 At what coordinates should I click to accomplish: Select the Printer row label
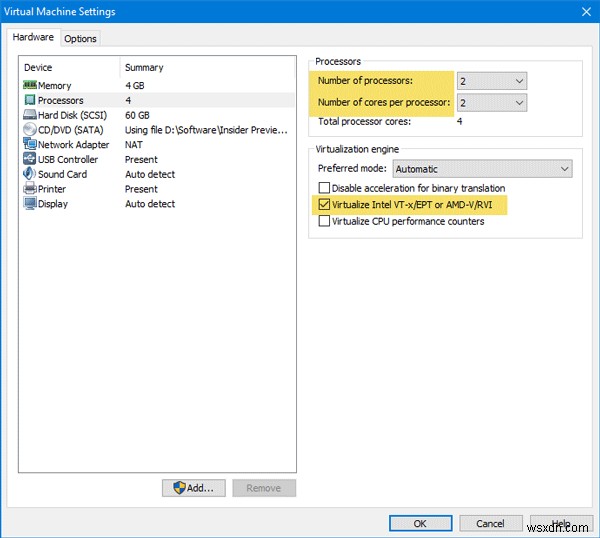tap(52, 189)
